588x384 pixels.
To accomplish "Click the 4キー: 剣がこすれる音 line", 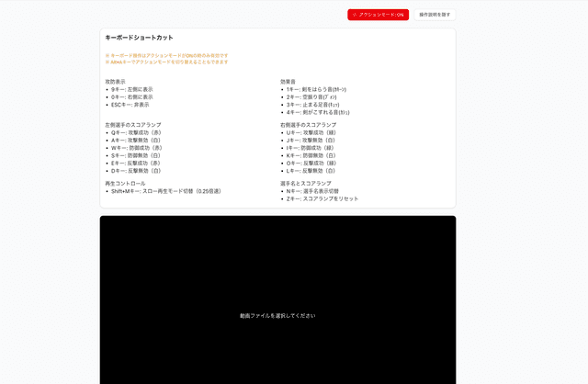I will [318, 112].
